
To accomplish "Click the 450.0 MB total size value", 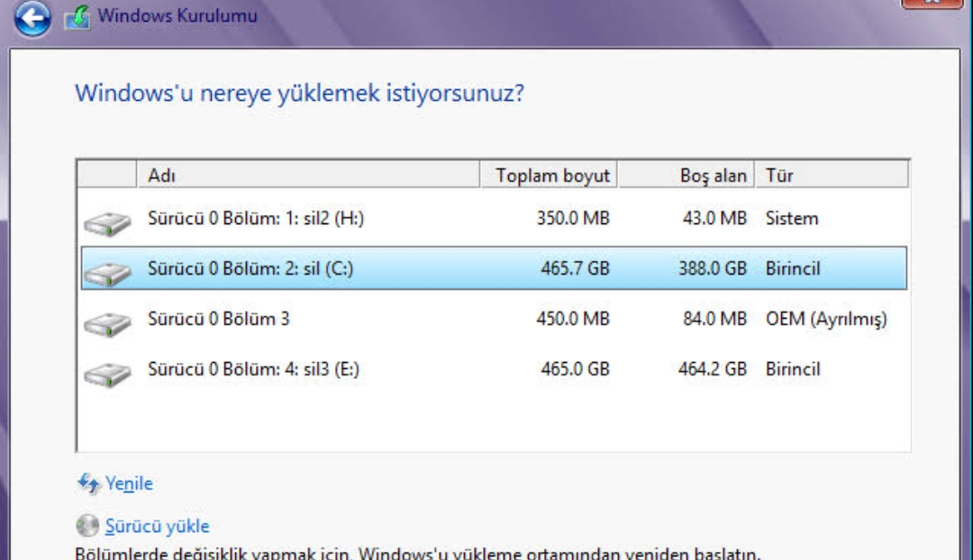I will (573, 319).
